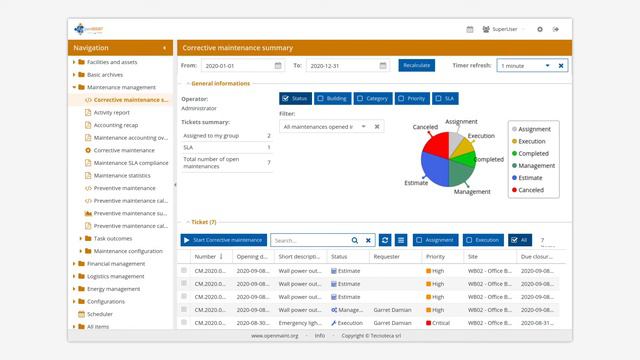Toggle the Building checkbox button
The width and height of the screenshot is (640, 360).
[x=332, y=98]
